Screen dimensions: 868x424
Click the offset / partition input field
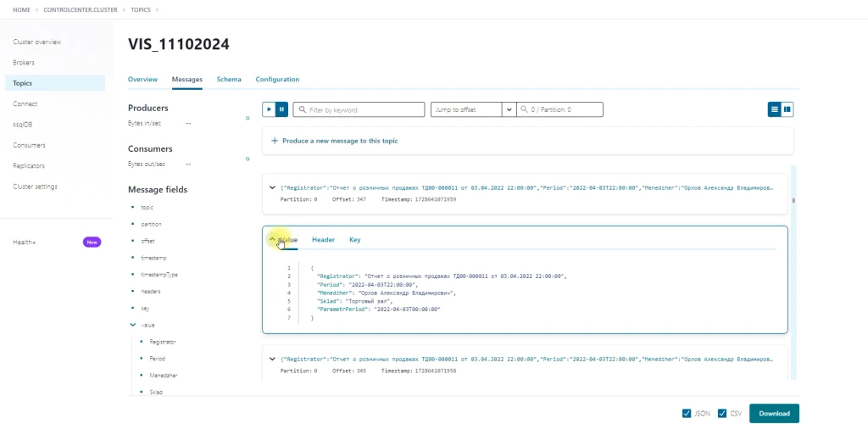564,109
